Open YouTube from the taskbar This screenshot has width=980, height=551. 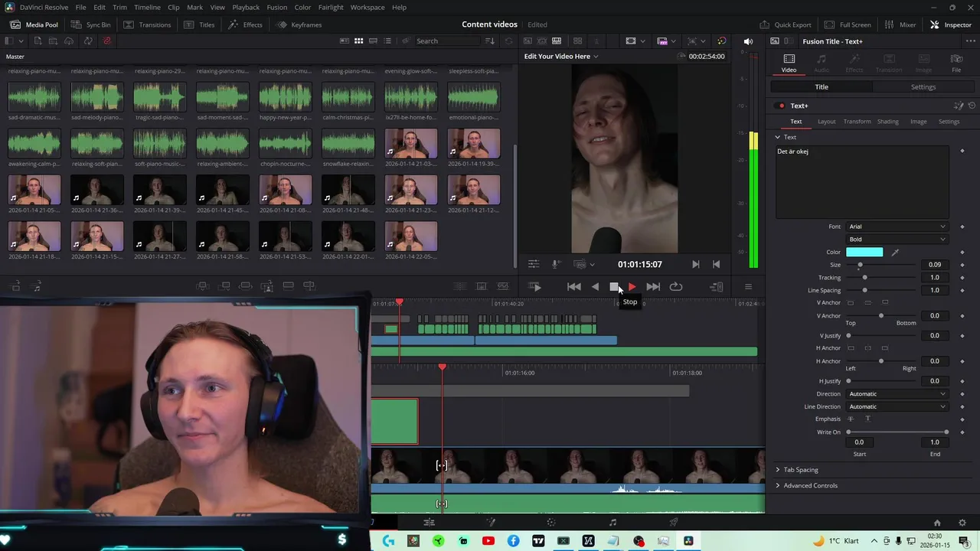coord(488,541)
